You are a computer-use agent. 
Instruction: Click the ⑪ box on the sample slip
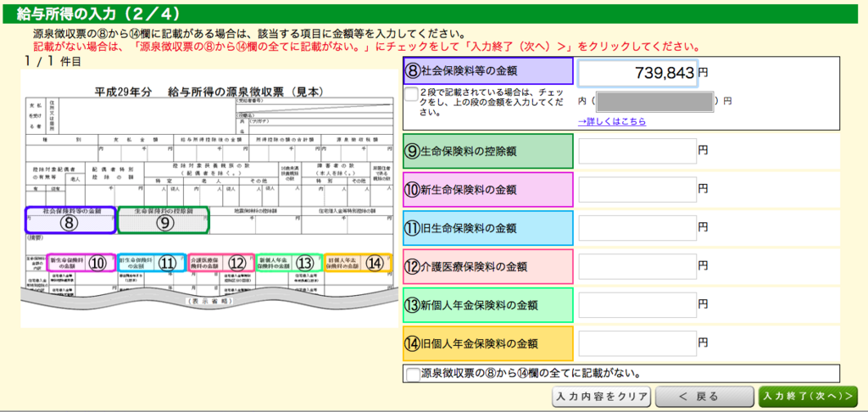tap(151, 263)
